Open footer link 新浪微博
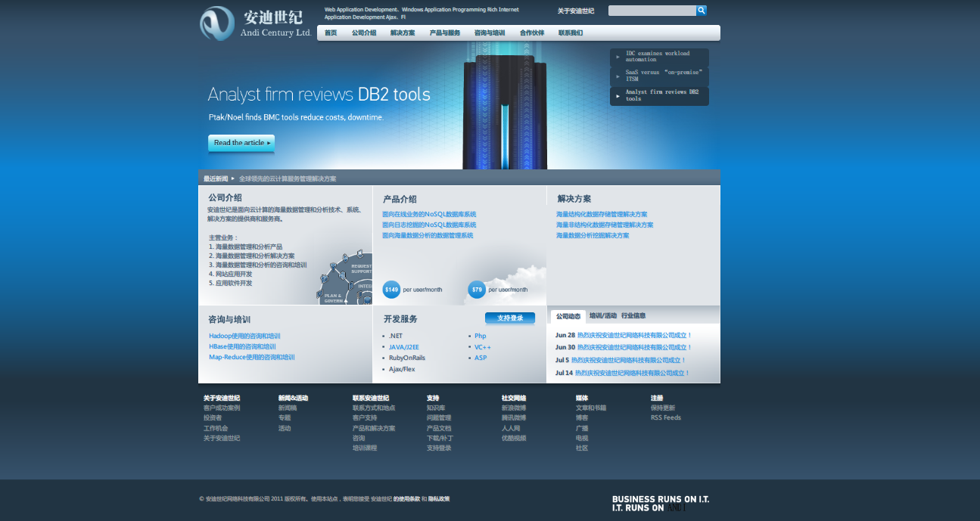The height and width of the screenshot is (521, 980). (514, 408)
